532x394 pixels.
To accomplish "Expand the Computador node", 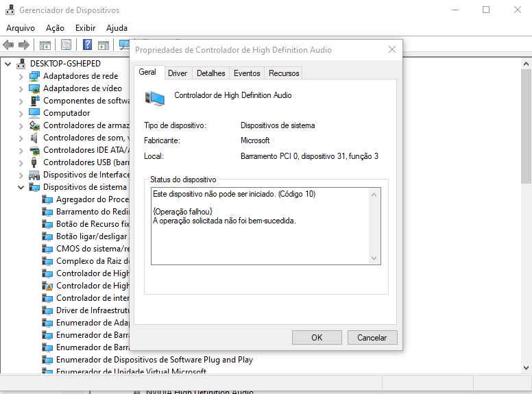I will pos(21,114).
